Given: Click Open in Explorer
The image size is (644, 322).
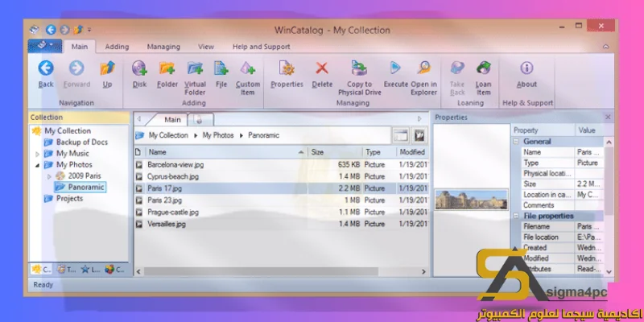Looking at the screenshot, I should [x=424, y=78].
